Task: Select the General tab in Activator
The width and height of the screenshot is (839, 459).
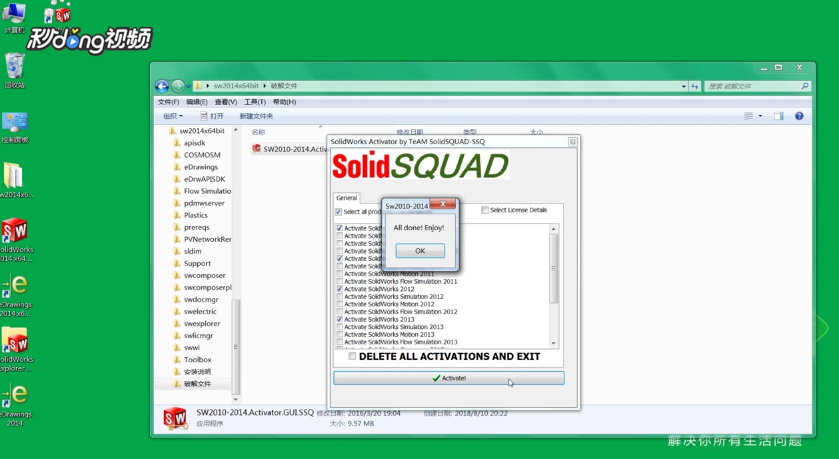Action: click(x=346, y=198)
